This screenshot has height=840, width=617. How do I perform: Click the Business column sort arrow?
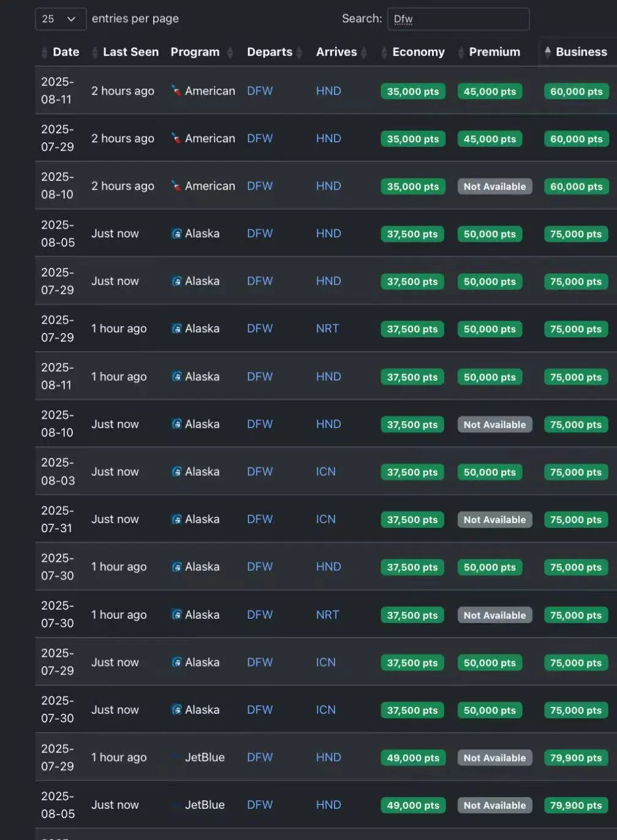[548, 52]
